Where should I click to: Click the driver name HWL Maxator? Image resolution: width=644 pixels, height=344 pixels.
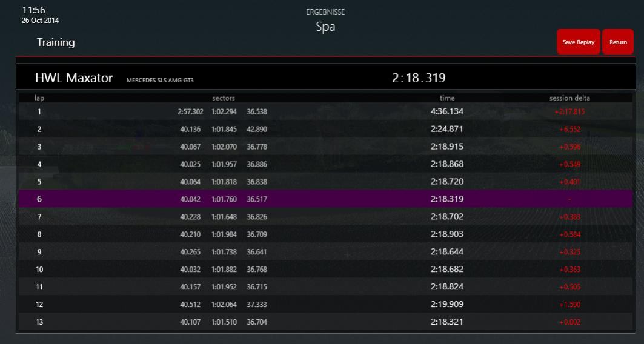(74, 78)
